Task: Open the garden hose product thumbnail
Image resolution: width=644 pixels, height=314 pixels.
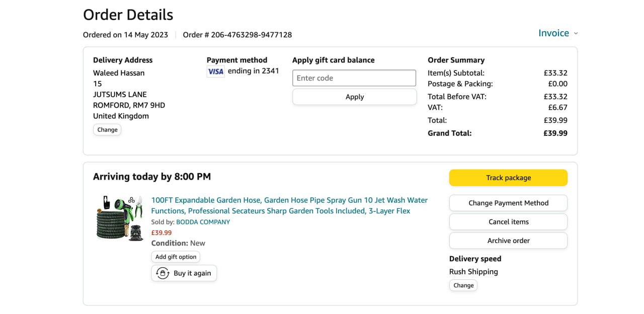Action: 120,218
